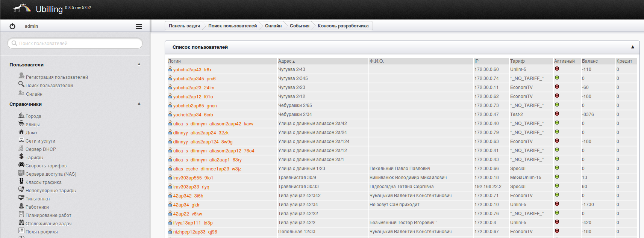Collapse the Справочники sidebar section
644x238 pixels.
tap(139, 104)
